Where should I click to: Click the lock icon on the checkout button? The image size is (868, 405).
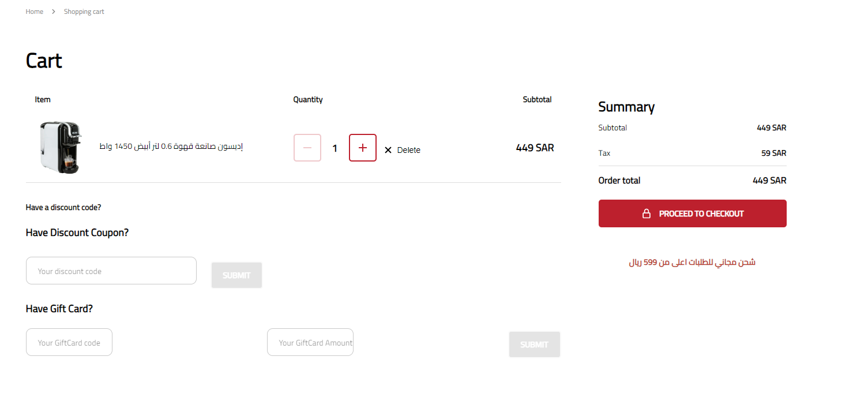(x=647, y=213)
